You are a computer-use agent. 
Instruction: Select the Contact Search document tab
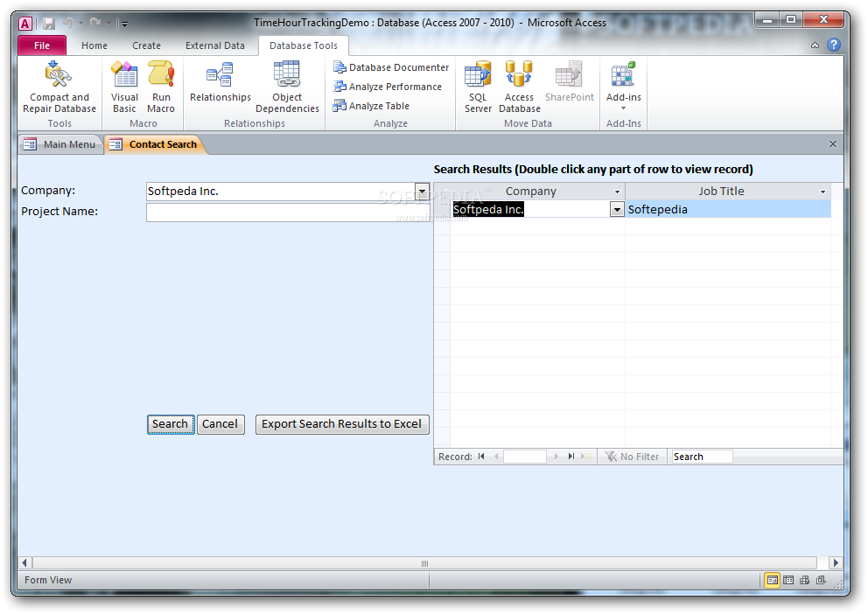pos(155,144)
